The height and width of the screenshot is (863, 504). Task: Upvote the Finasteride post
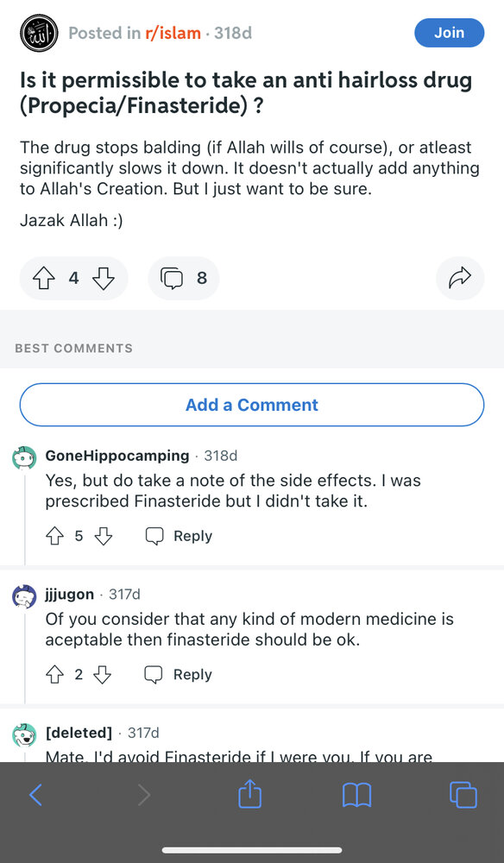(x=44, y=279)
